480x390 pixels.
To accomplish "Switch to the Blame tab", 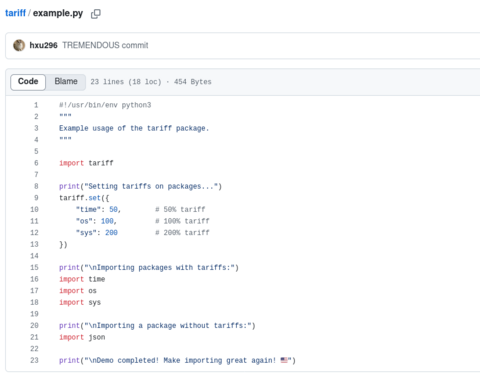I will [x=66, y=82].
